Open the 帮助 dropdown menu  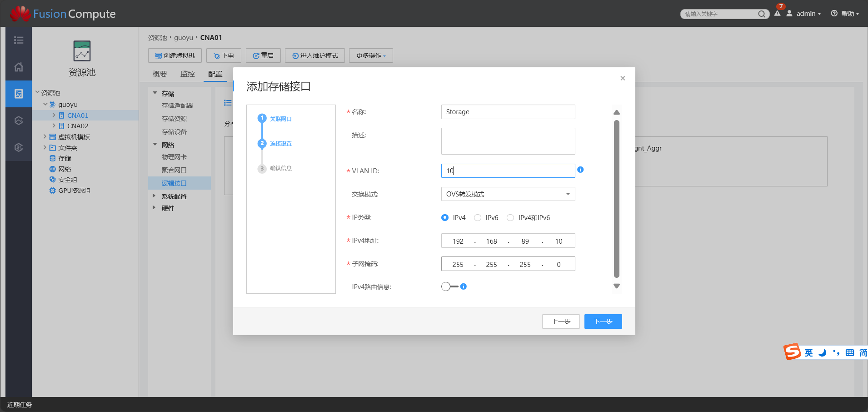click(x=850, y=14)
